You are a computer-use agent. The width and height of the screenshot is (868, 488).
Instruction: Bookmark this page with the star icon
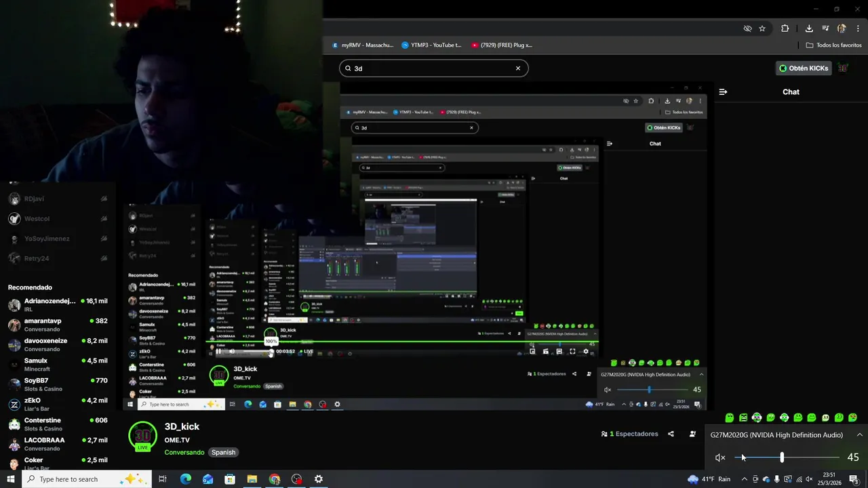(x=762, y=28)
